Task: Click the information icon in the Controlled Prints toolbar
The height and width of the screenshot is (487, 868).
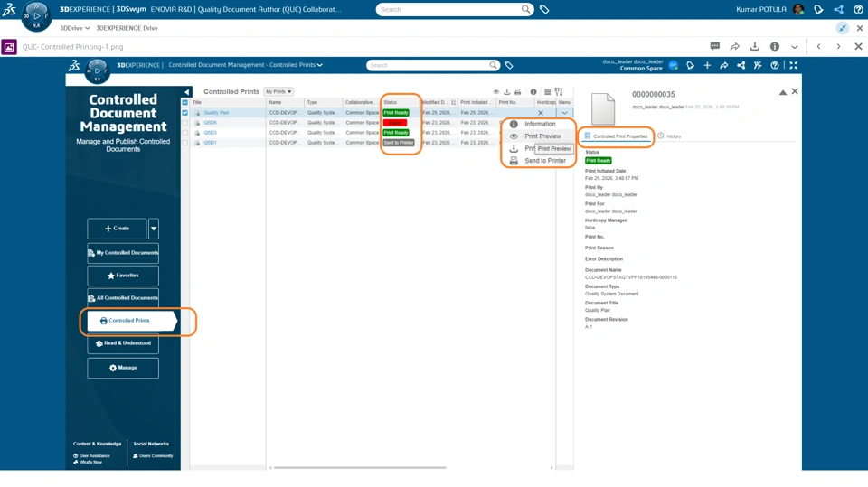Action: click(533, 92)
